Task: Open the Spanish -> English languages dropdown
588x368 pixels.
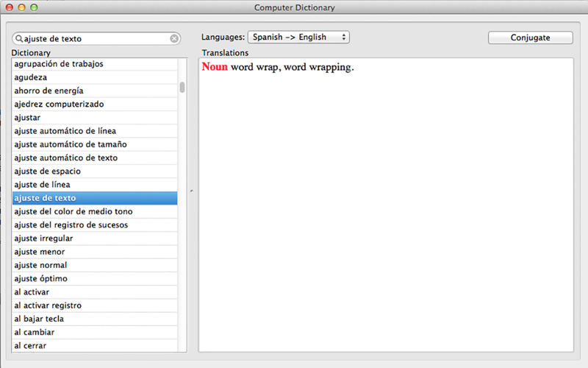Action: pos(298,38)
